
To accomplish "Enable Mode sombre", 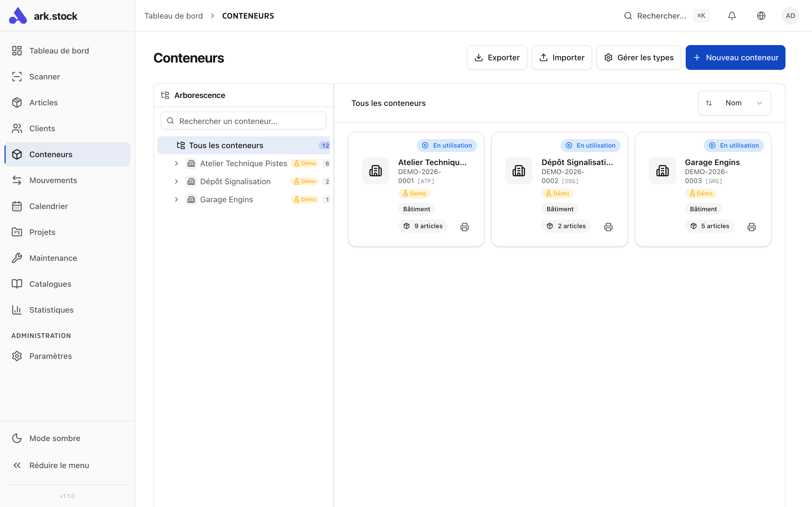I will click(x=54, y=438).
